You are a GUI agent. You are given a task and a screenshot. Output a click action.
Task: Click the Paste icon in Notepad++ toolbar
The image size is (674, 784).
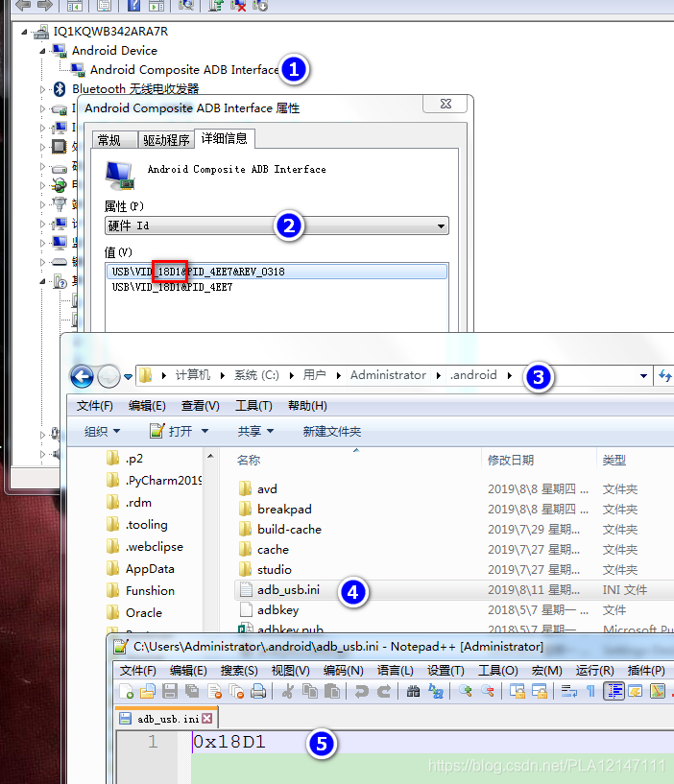[332, 692]
